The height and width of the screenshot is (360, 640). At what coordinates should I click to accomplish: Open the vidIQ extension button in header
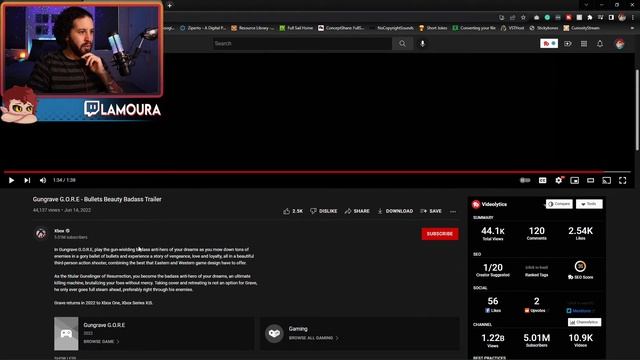[x=549, y=43]
